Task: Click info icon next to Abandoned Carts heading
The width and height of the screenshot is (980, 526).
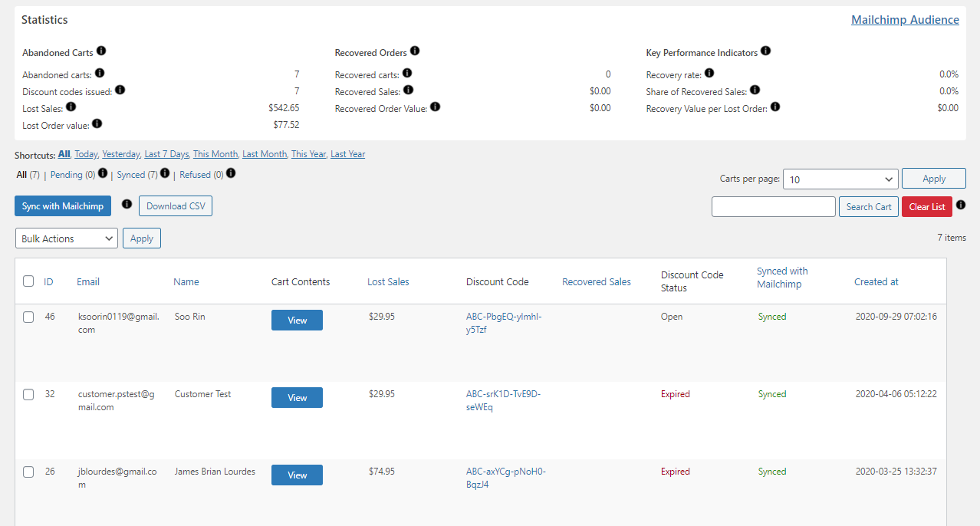Action: coord(101,51)
